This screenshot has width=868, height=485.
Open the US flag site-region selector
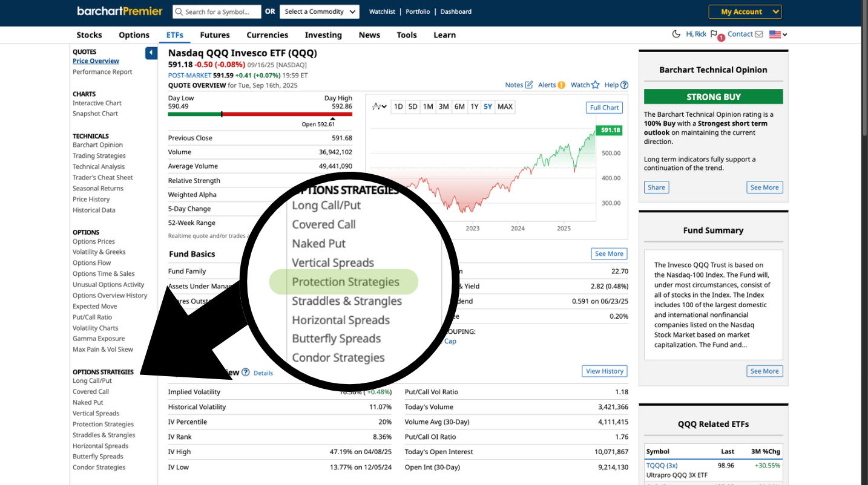tap(778, 34)
